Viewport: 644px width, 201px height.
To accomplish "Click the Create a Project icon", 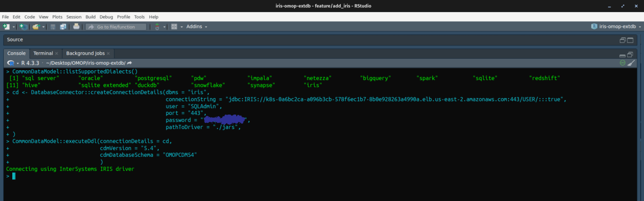I will point(24,27).
